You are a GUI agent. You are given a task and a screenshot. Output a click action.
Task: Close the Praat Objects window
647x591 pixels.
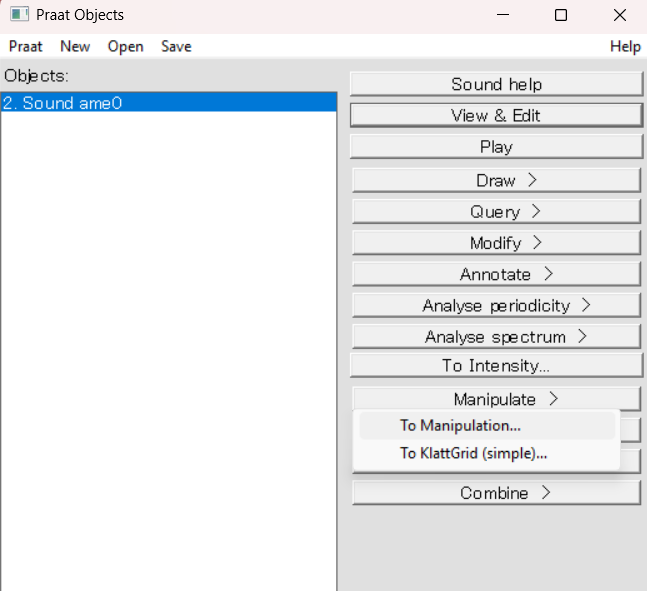coord(619,15)
